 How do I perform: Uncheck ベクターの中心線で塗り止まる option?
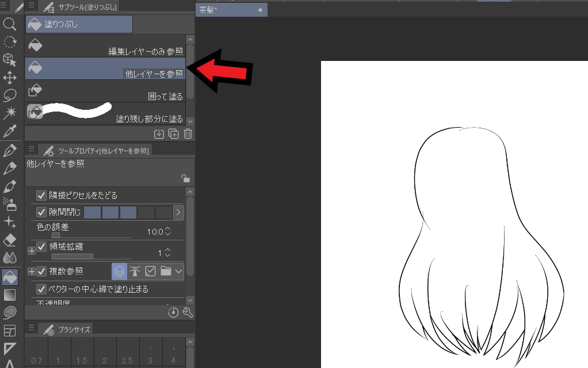41,289
